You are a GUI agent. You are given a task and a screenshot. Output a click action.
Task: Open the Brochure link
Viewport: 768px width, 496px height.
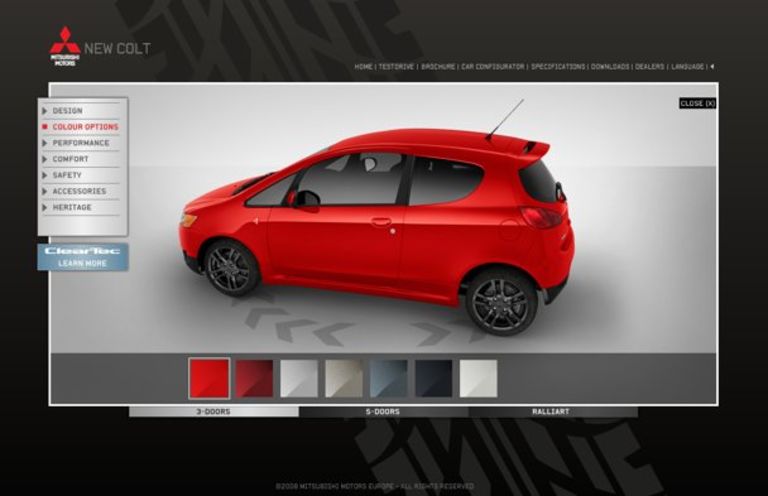click(438, 67)
